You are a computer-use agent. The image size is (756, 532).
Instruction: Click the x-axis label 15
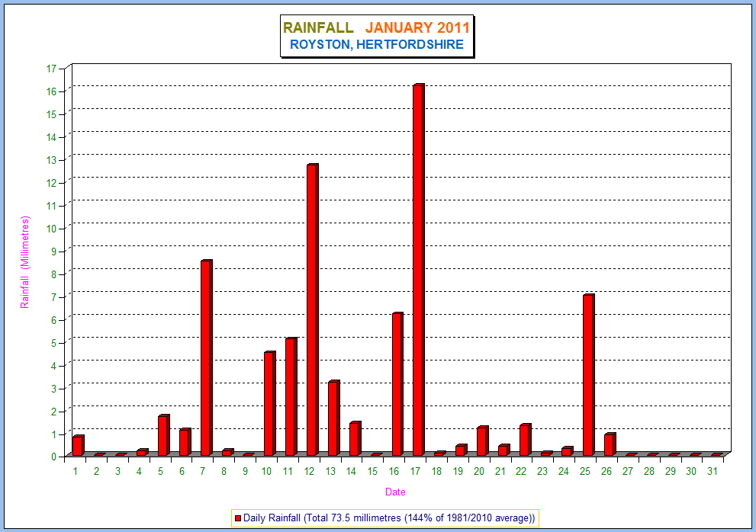[373, 471]
